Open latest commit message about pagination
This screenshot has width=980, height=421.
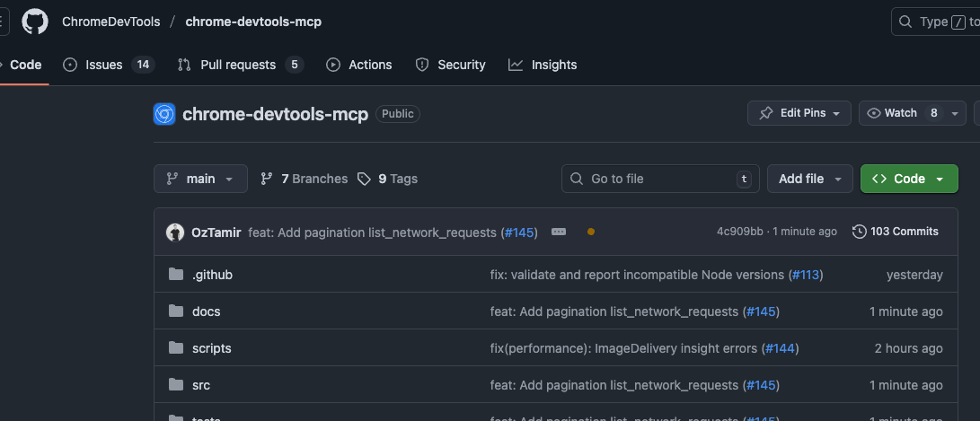pos(372,232)
